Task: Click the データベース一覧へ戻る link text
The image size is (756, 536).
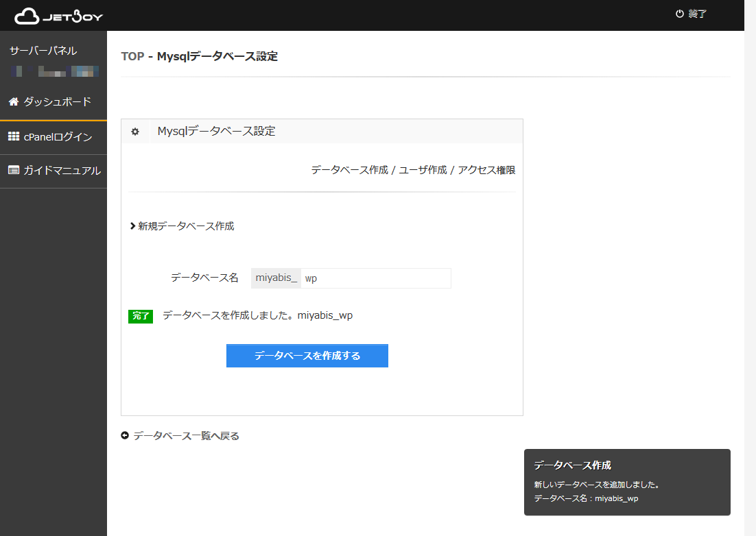Action: [x=186, y=435]
